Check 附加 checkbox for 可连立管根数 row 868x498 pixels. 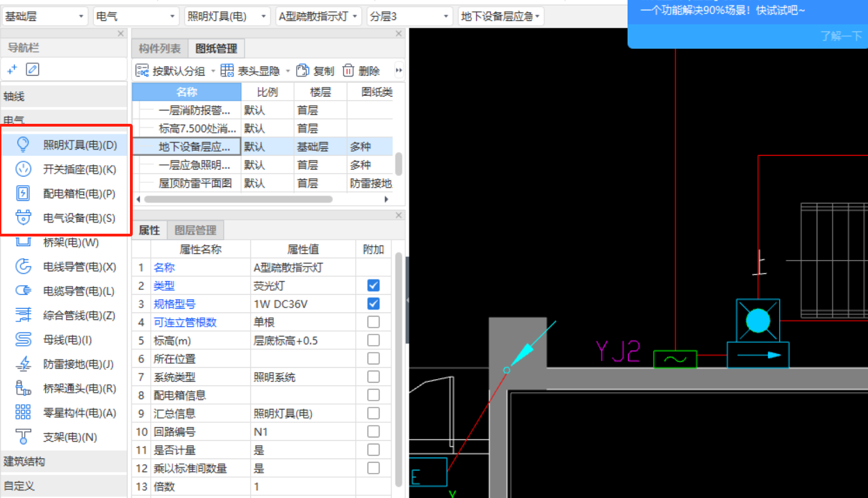(373, 322)
